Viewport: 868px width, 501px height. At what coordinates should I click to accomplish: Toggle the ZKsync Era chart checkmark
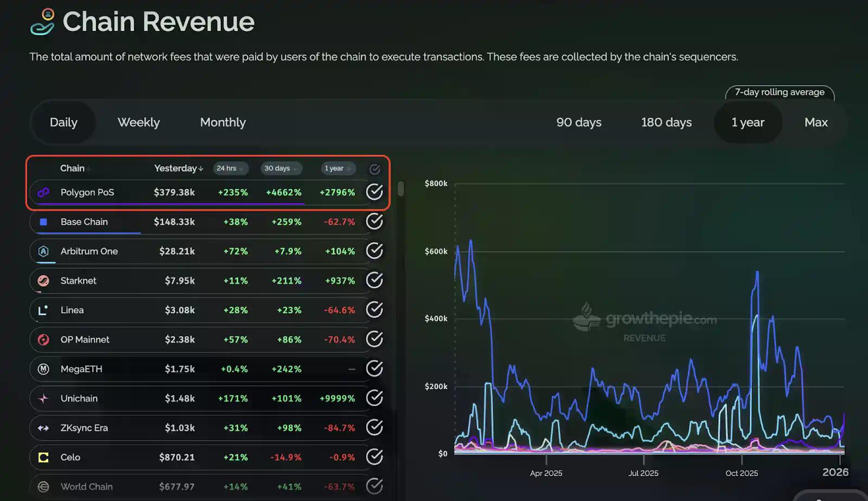(x=374, y=428)
